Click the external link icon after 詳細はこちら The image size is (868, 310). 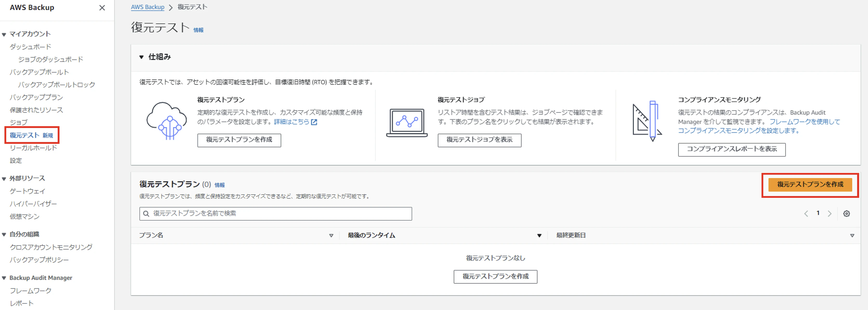(x=314, y=122)
